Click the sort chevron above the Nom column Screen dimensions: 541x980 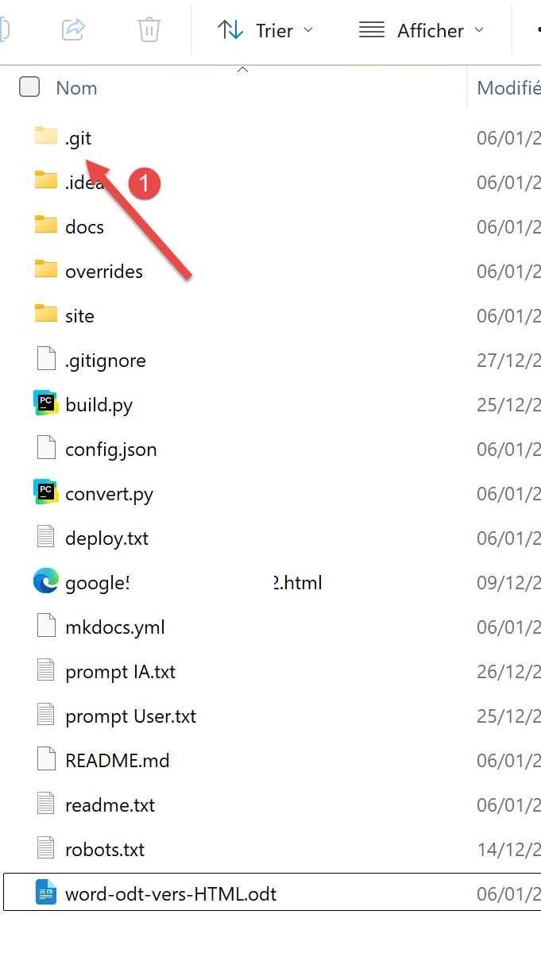click(243, 70)
